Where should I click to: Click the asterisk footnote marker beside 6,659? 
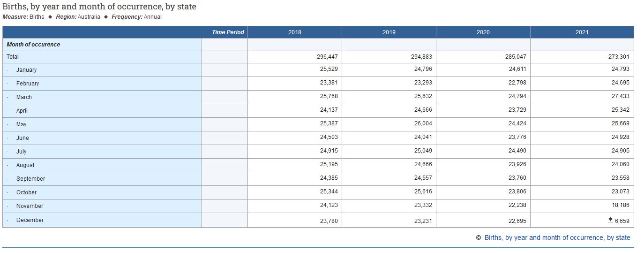click(610, 219)
